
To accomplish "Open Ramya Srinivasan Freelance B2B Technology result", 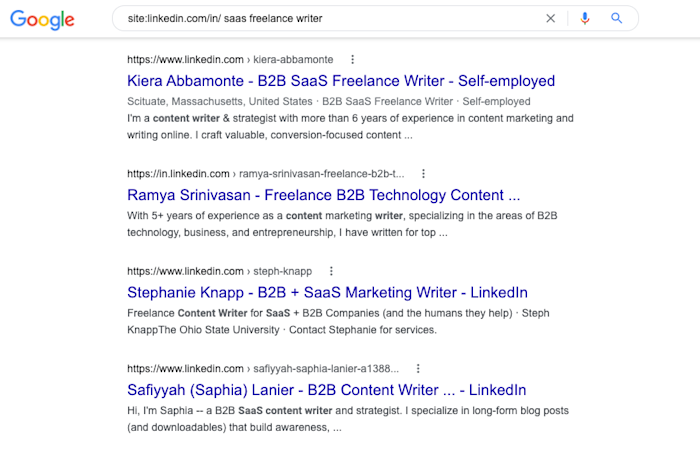I will (x=324, y=195).
